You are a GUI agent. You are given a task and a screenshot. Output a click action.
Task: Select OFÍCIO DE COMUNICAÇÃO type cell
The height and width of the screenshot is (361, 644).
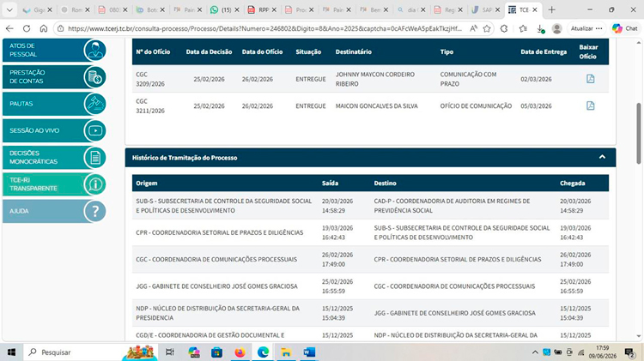(476, 105)
